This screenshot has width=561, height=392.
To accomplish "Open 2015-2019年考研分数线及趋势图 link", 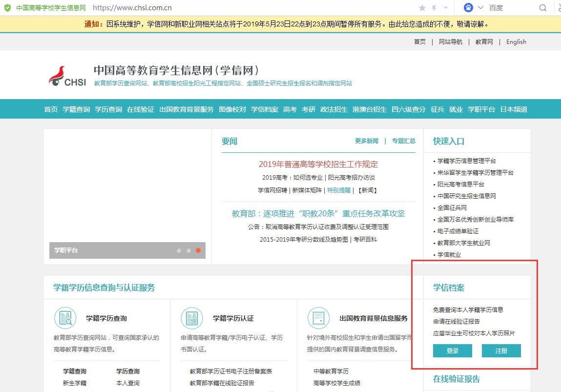I will [x=304, y=240].
